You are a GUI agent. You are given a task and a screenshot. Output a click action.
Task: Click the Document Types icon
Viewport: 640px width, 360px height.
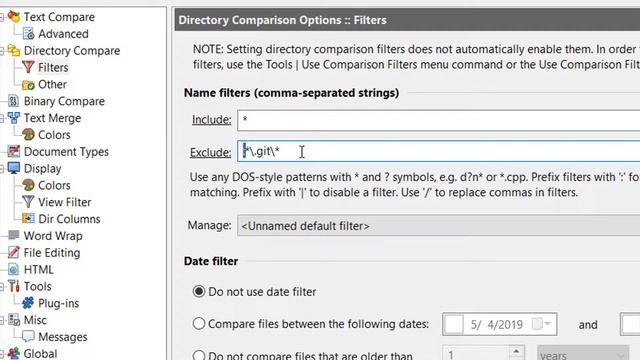pyautogui.click(x=13, y=151)
